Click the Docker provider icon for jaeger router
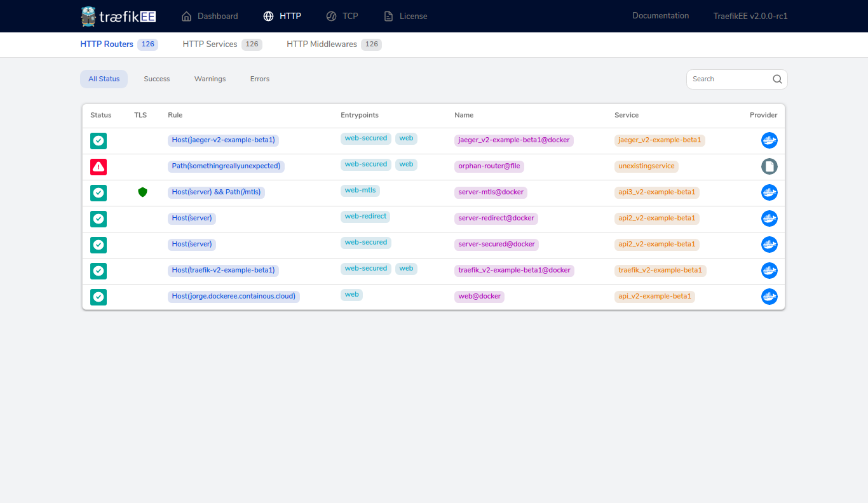The width and height of the screenshot is (868, 503). (769, 140)
